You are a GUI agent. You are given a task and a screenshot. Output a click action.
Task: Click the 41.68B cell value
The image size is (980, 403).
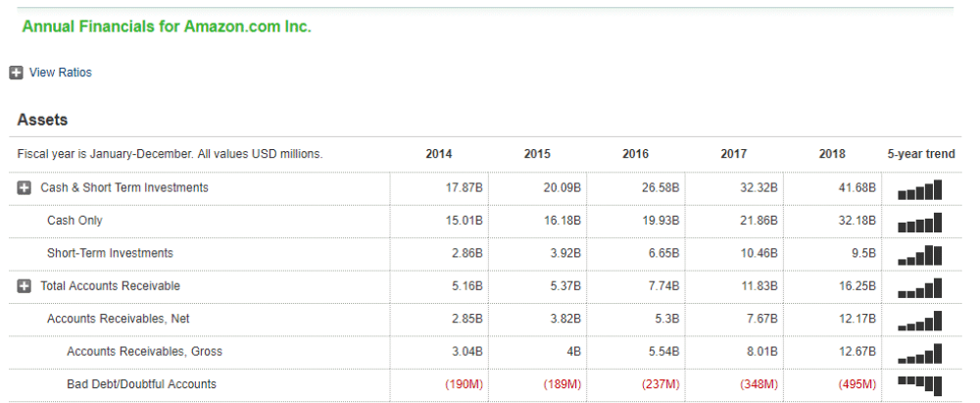857,187
